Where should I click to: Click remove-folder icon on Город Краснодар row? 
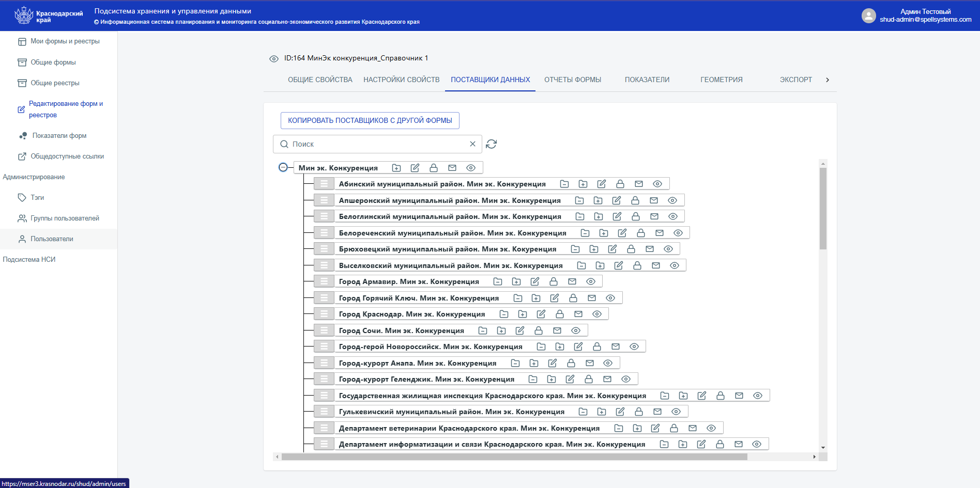point(504,314)
